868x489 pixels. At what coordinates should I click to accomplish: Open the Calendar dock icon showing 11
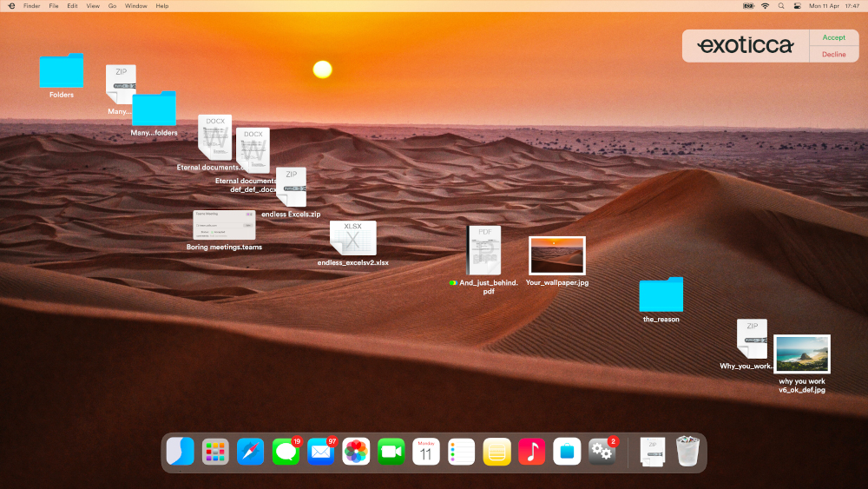[426, 452]
